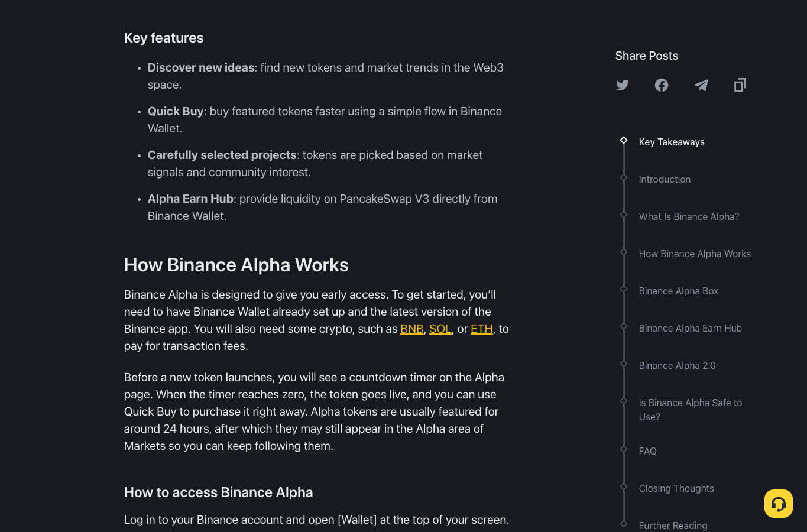Click the 'Key features' heading
Image resolution: width=807 pixels, height=532 pixels.
(164, 38)
